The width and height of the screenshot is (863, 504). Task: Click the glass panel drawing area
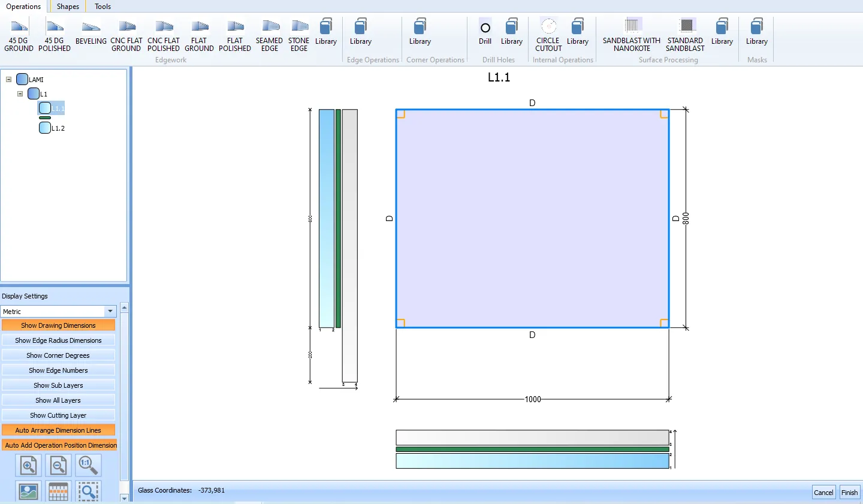point(532,218)
